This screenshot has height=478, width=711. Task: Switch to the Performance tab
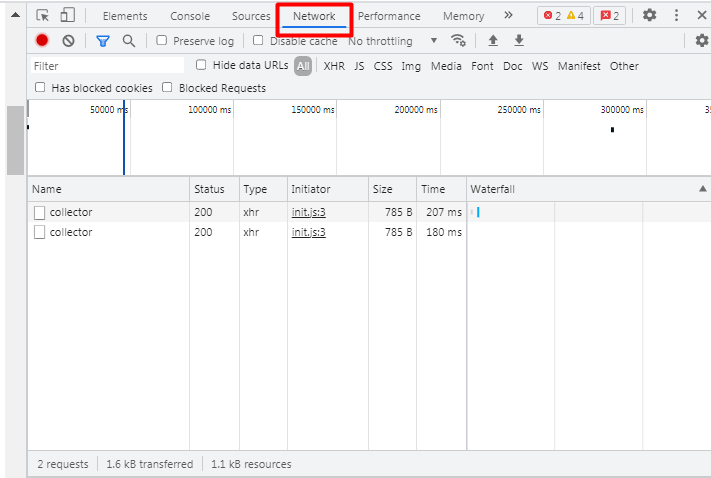(x=389, y=16)
